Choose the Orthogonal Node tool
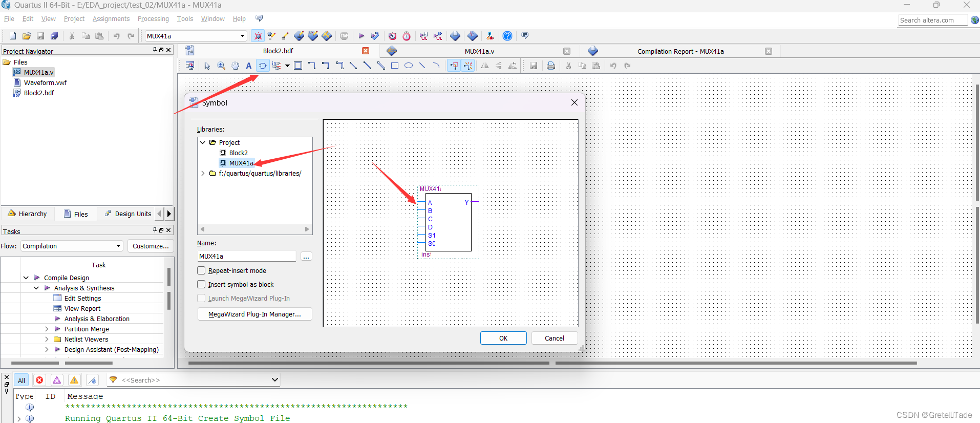 point(312,66)
